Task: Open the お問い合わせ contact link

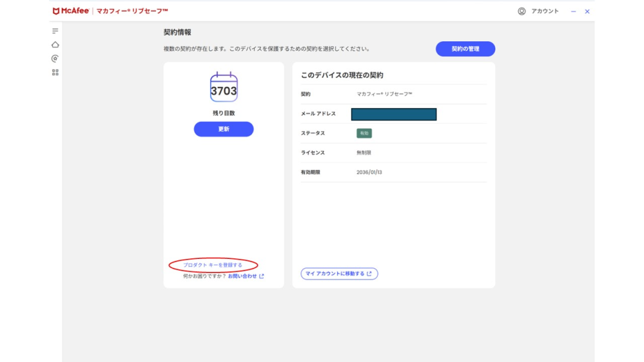Action: (x=242, y=276)
